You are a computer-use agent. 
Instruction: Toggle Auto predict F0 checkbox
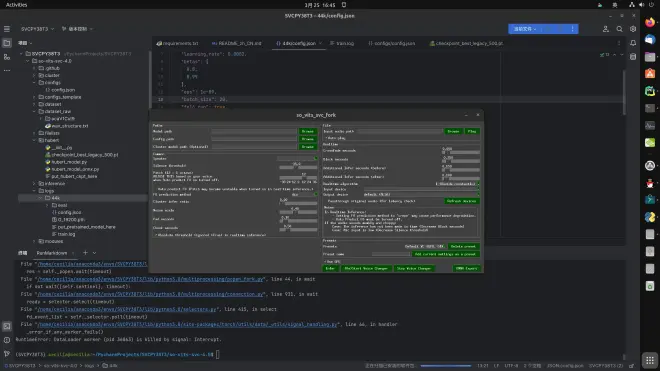click(x=233, y=189)
